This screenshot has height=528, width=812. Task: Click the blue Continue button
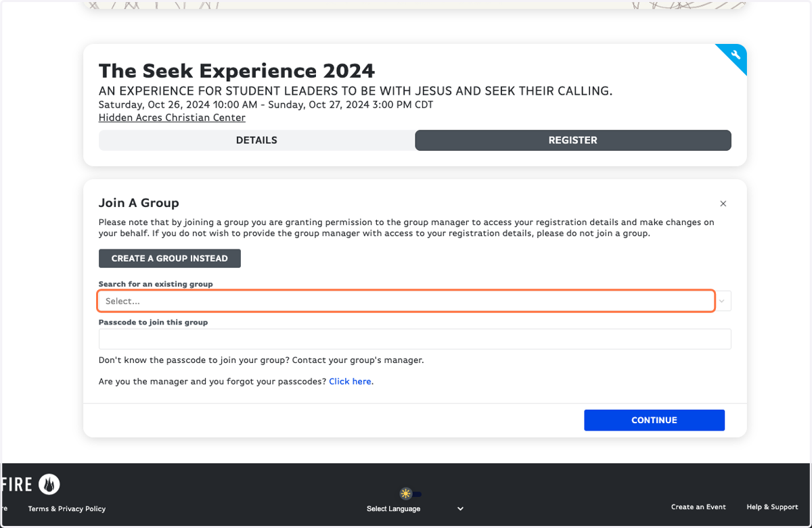654,420
